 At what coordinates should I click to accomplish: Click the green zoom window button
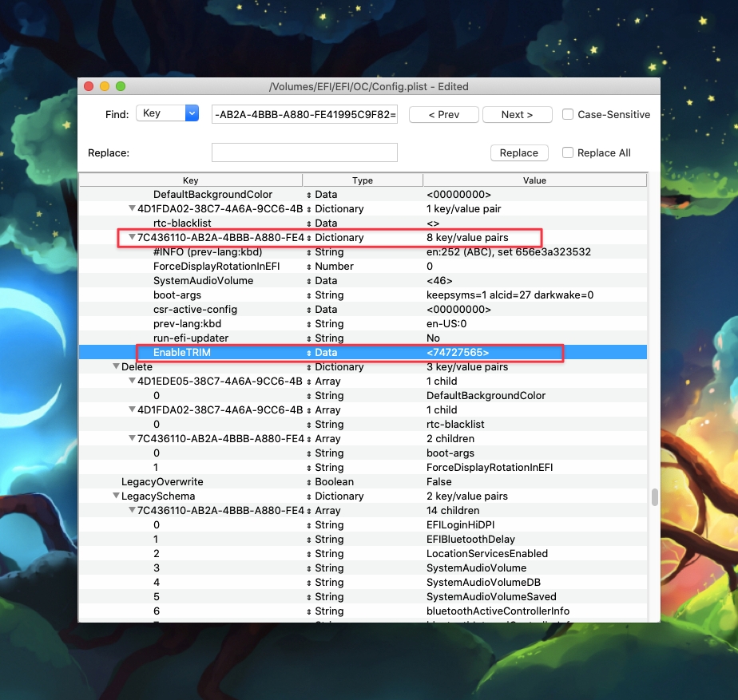pyautogui.click(x=121, y=86)
